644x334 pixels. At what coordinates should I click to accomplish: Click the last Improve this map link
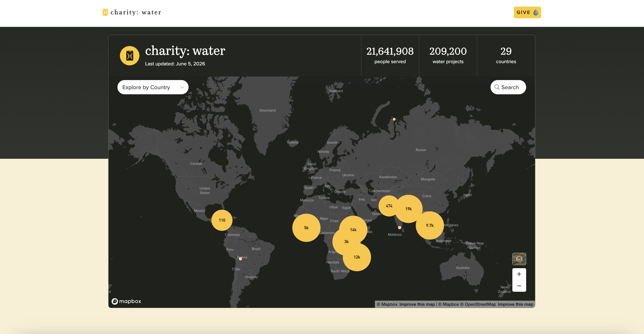coord(515,304)
